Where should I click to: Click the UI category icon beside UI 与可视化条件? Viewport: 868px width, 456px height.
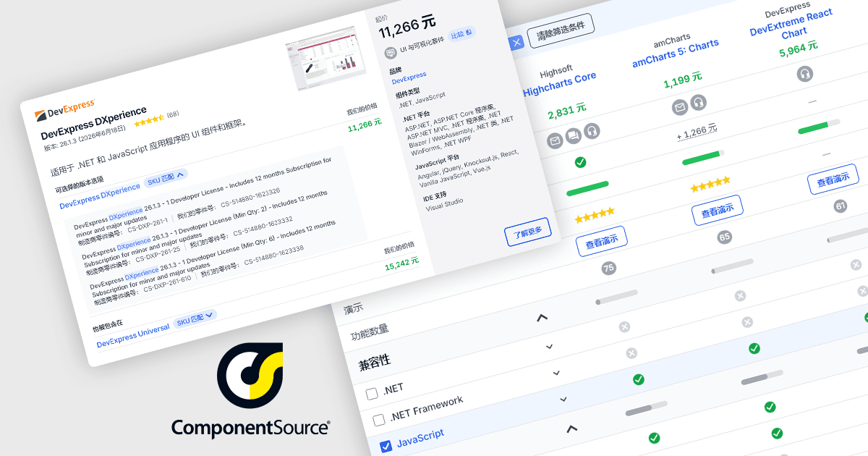coord(391,52)
